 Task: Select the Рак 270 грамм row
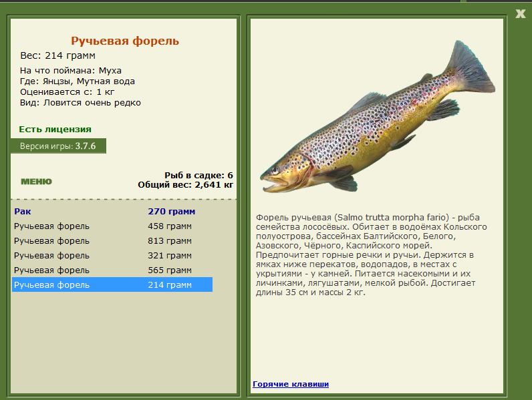112,212
